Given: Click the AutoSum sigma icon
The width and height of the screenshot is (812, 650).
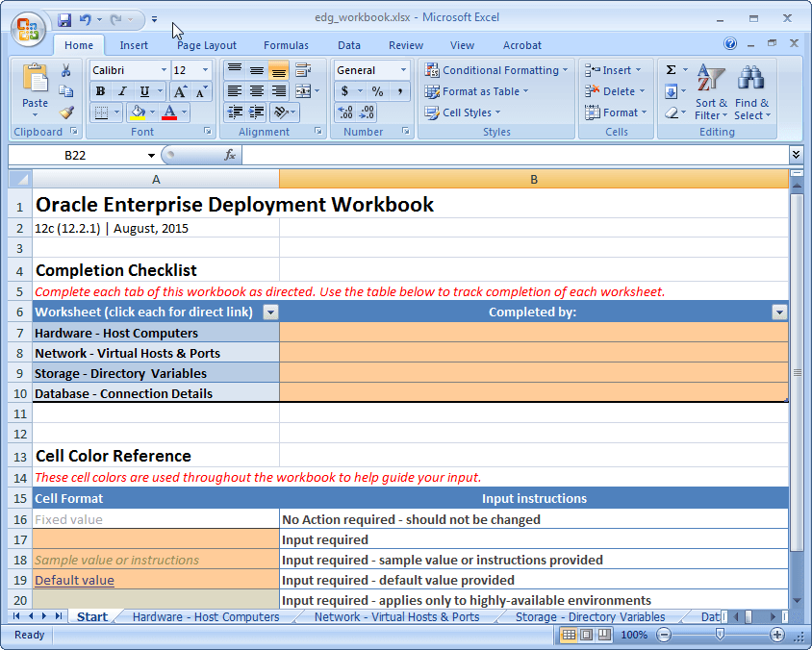Looking at the screenshot, I should tap(672, 70).
